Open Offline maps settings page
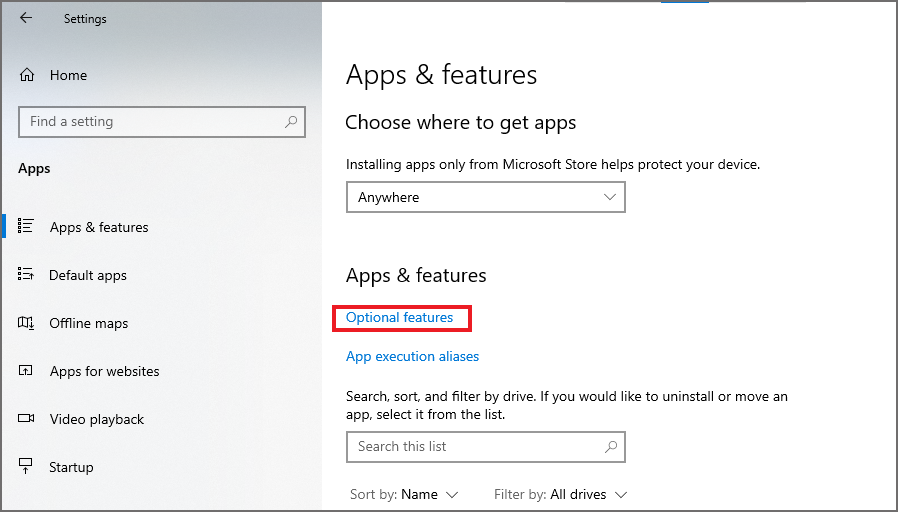Screen dimensions: 898x512 point(89,323)
